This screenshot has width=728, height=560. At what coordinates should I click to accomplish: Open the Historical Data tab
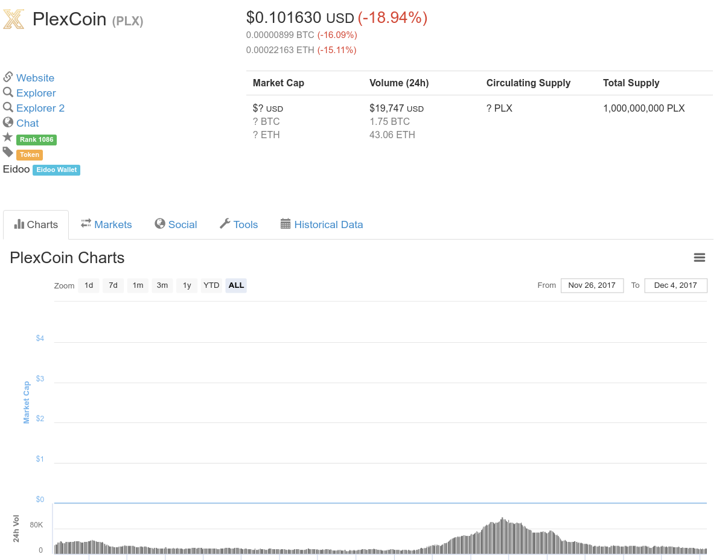tap(322, 224)
